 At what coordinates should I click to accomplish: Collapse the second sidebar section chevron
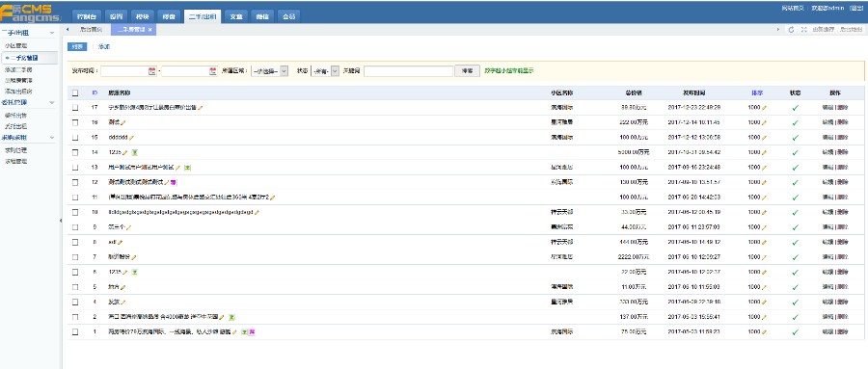(x=52, y=103)
